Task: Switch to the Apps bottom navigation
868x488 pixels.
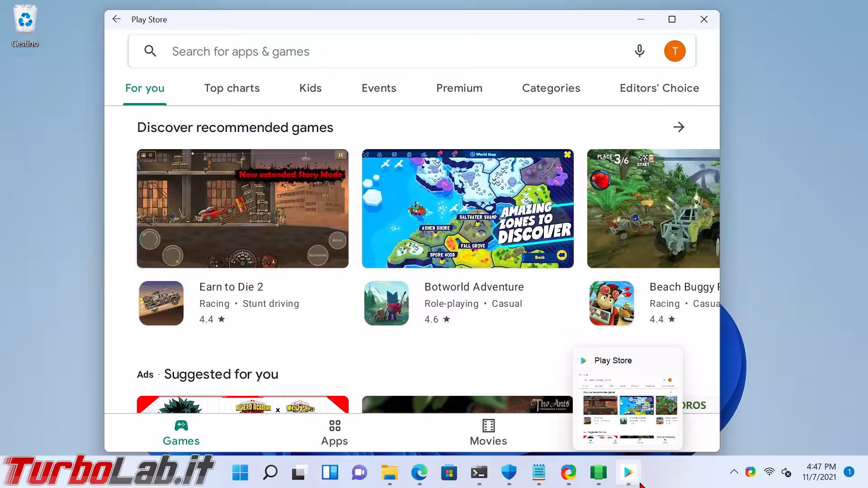Action: 335,432
